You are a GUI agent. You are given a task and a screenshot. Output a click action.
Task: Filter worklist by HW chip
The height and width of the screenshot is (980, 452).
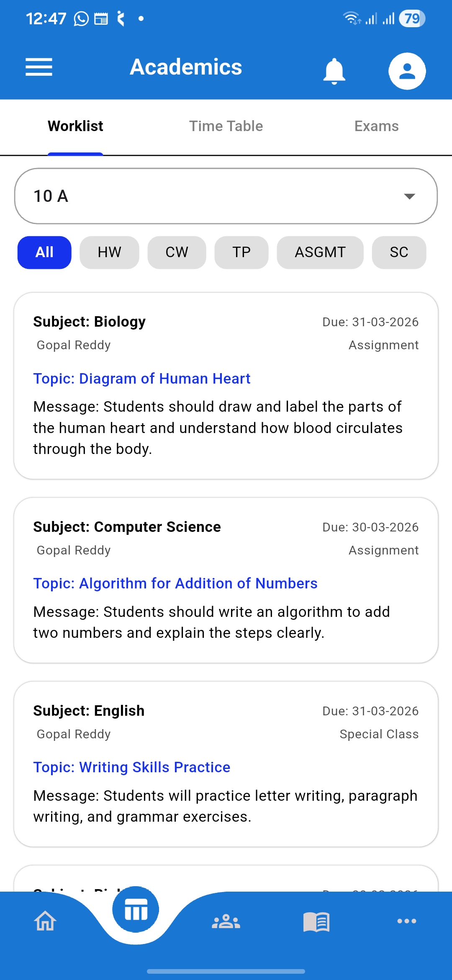[109, 252]
